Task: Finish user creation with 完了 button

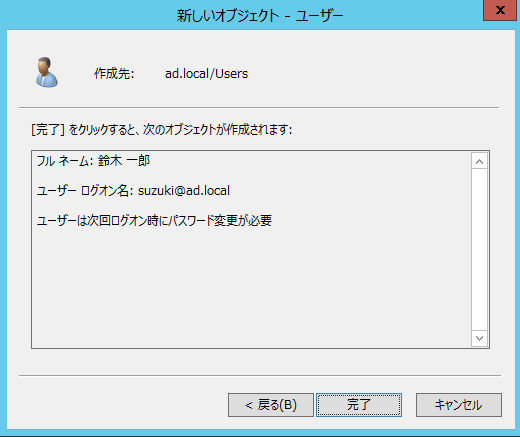Action: pos(359,405)
